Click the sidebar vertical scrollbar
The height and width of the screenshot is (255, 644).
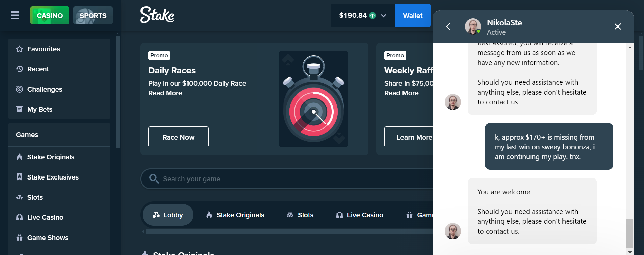tap(118, 92)
